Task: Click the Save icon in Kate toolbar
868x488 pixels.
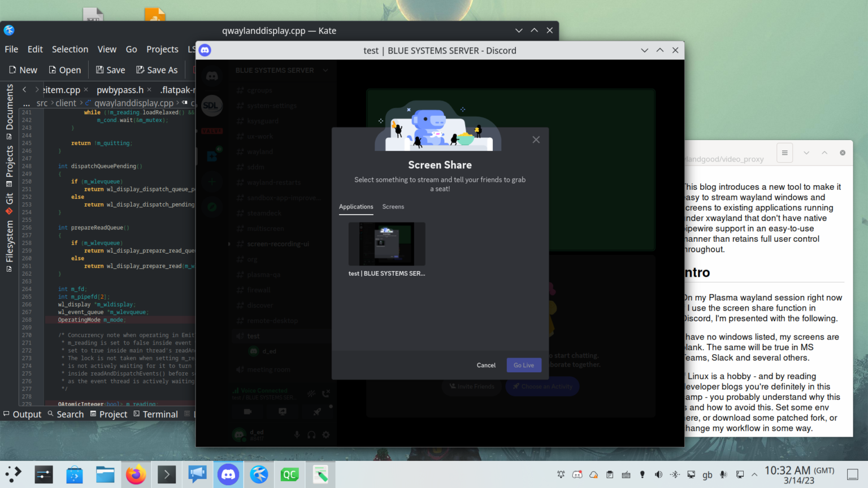Action: click(x=110, y=70)
